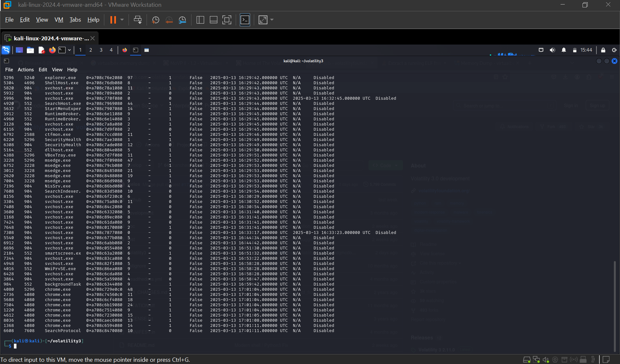Open the volume control in Kali panel
Screen dimensions: 620x364
553,50
